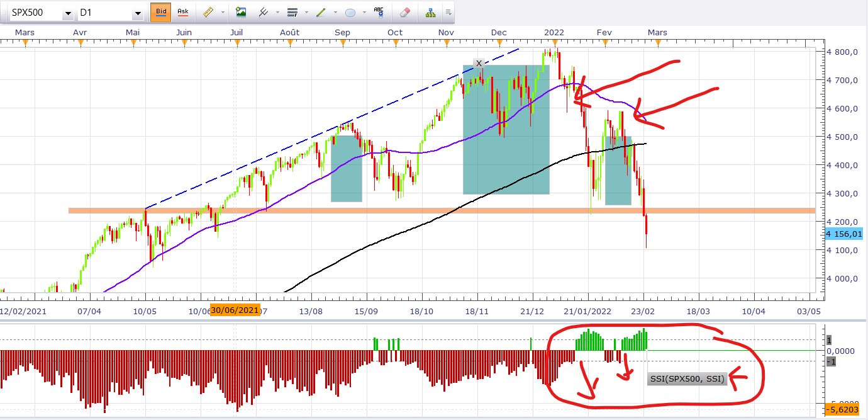Click the 21/01/2022 date axis label
This screenshot has height=420, width=868.
coord(588,311)
